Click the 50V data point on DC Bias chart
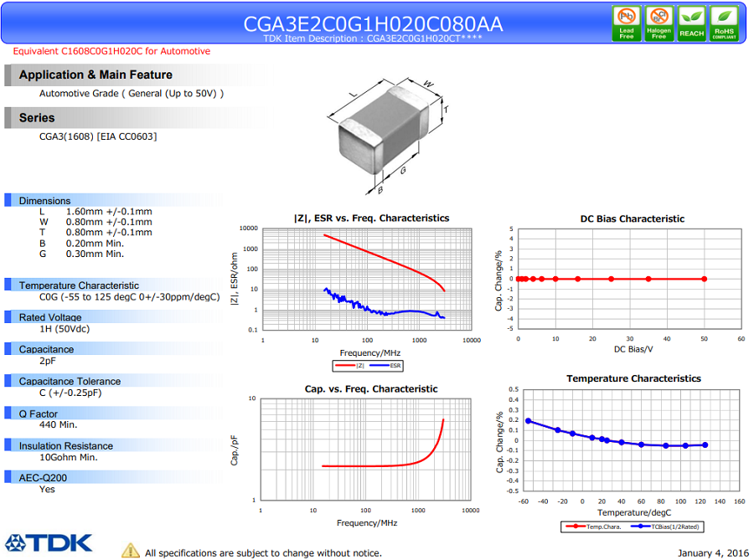Viewport: 754px width, 560px height. [x=704, y=279]
